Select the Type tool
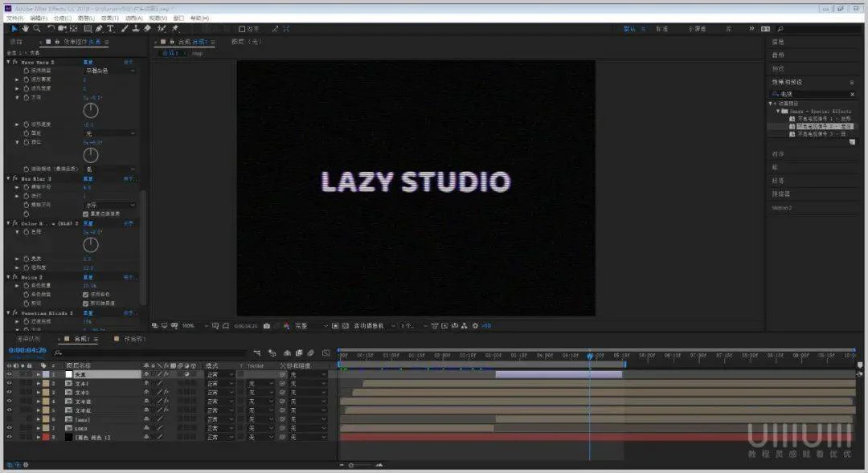Viewport: 868px width, 473px height. point(110,29)
